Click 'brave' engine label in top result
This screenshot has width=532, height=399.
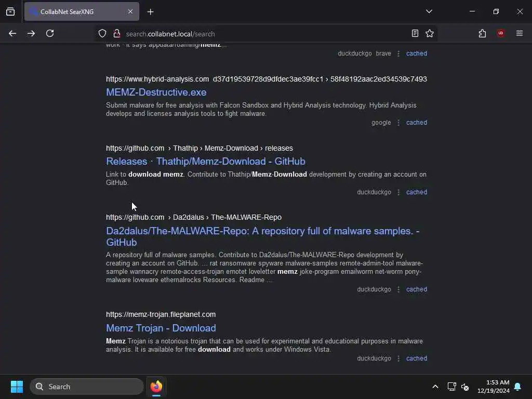(383, 54)
